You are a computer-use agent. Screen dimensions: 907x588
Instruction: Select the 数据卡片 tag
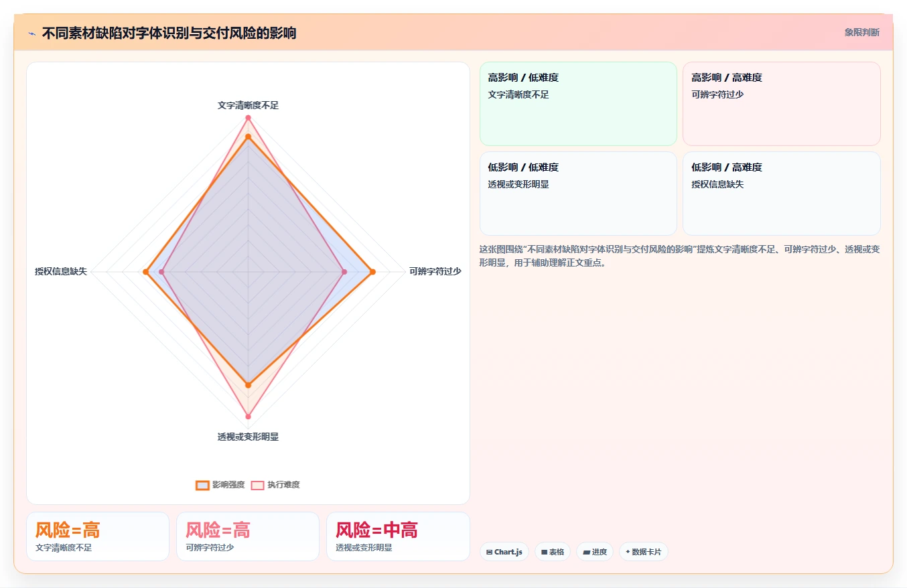click(643, 552)
